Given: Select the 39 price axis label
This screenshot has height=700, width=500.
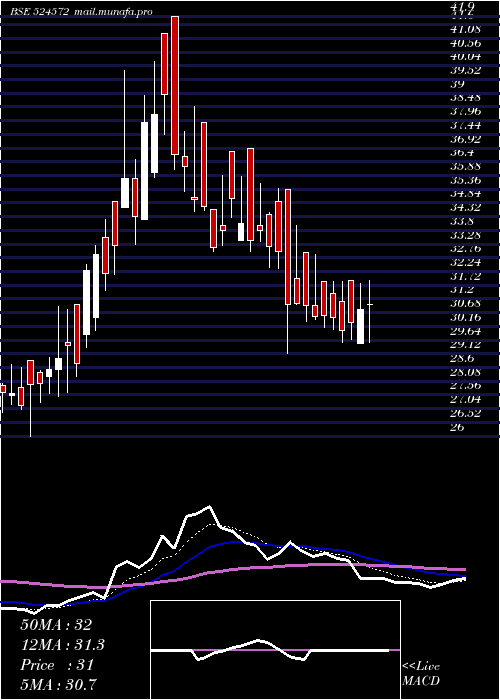Looking at the screenshot, I should tap(458, 84).
